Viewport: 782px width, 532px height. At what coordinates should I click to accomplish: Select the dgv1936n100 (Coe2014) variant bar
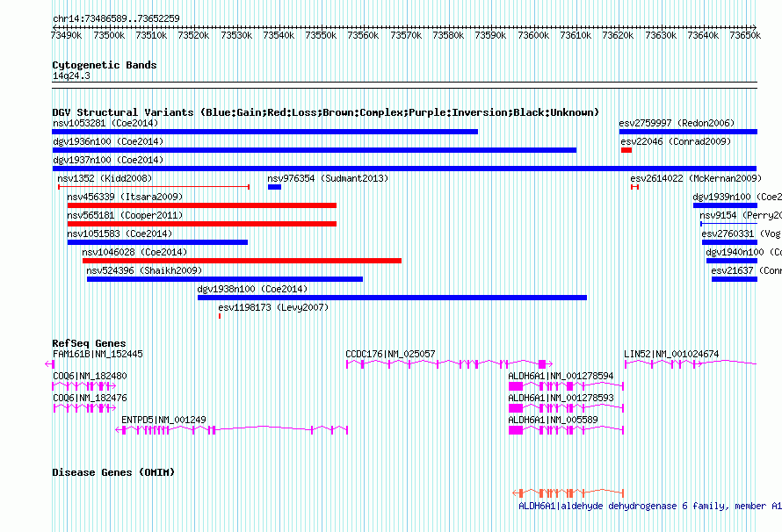pos(315,150)
